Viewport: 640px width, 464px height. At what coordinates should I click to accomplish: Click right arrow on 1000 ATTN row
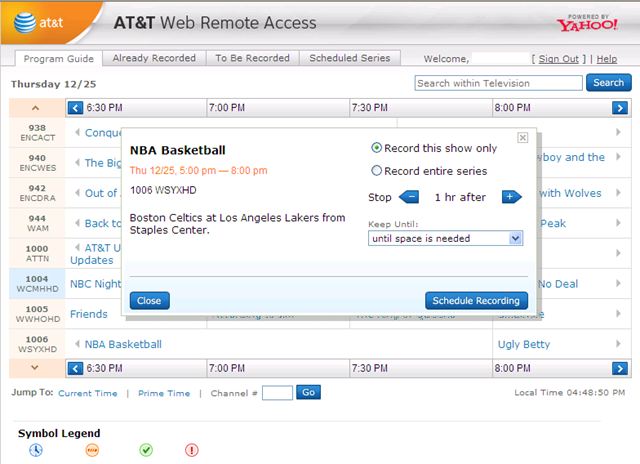tap(618, 253)
